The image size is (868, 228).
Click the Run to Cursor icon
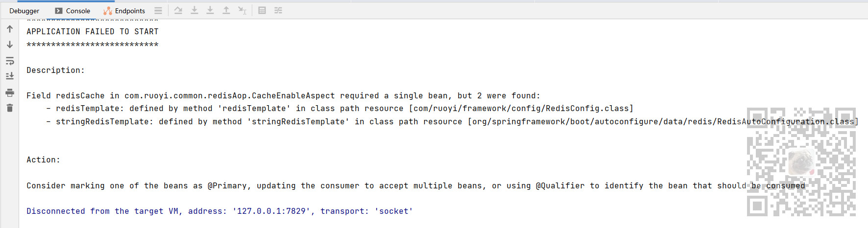coord(242,10)
